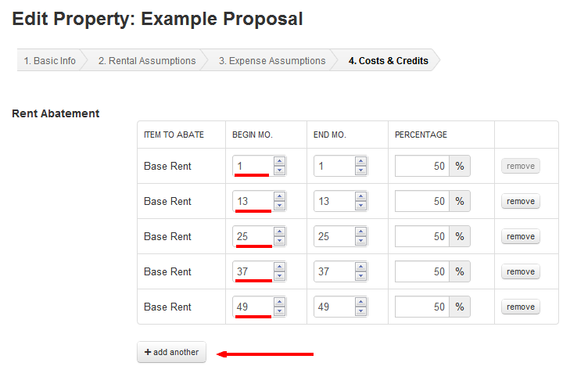Click the End Mo. field showing 13
The width and height of the screenshot is (588, 377).
point(334,201)
